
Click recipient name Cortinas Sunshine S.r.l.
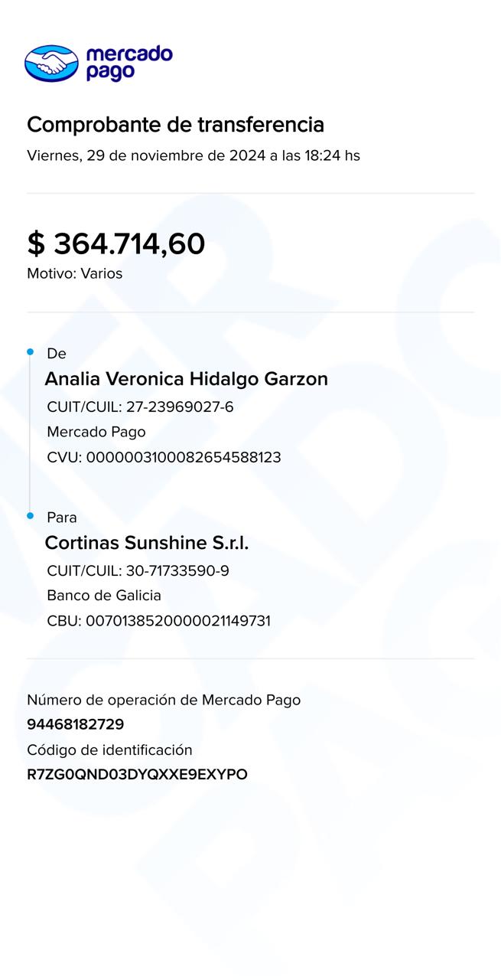[x=147, y=543]
